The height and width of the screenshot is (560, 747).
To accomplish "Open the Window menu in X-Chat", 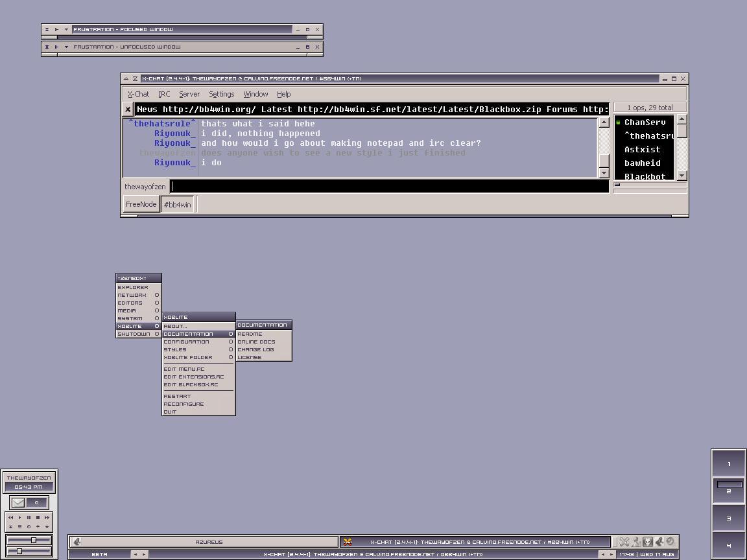I will click(x=255, y=94).
